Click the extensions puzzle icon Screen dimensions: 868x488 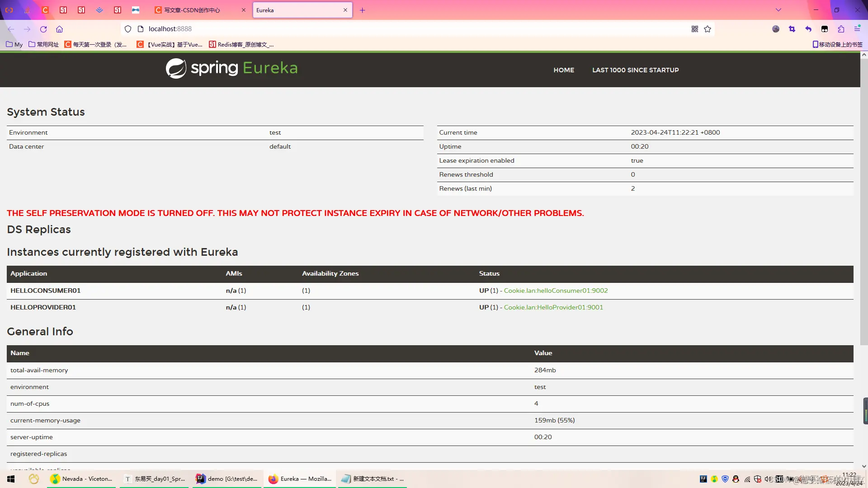(x=841, y=29)
